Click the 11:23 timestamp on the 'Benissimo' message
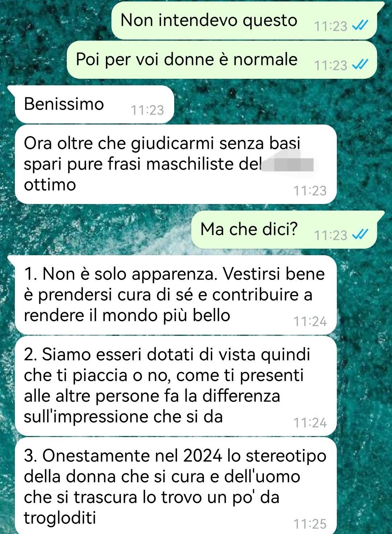This screenshot has width=392, height=534. [x=147, y=110]
